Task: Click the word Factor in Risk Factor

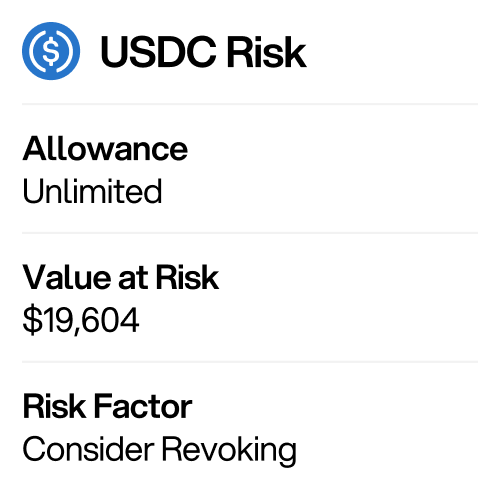Action: click(143, 406)
